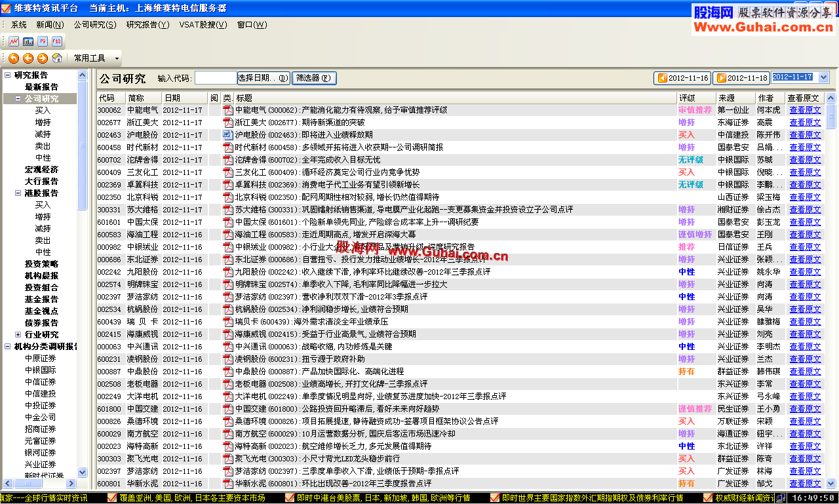Toggle ticker checkbox for 权威财经新闻资讯

[709, 498]
